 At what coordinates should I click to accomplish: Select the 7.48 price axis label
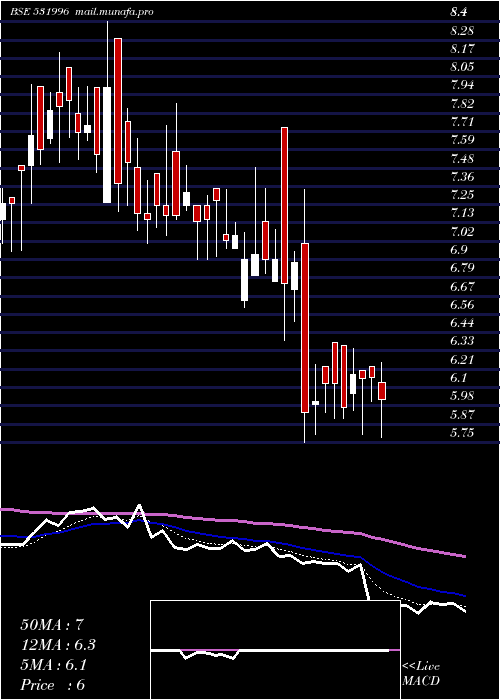[x=462, y=158]
